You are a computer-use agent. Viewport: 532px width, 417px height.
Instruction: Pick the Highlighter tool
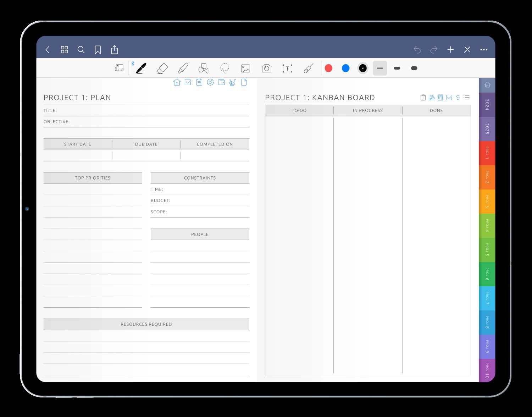[x=183, y=68]
